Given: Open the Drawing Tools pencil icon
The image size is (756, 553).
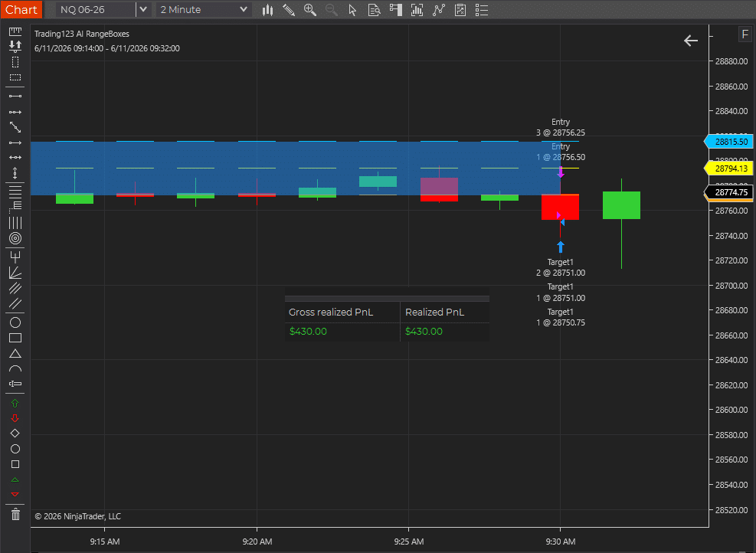Looking at the screenshot, I should coord(289,10).
